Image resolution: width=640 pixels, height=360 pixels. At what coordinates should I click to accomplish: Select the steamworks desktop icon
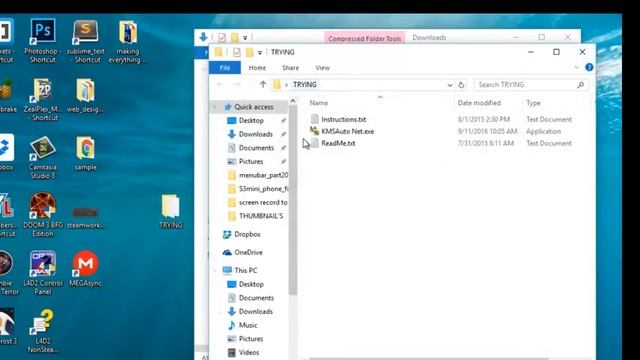tap(85, 212)
